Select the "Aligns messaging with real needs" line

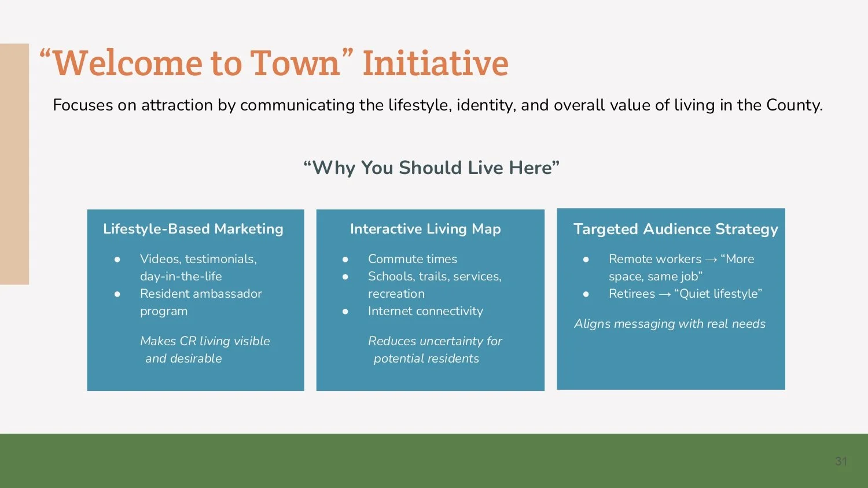[670, 324]
